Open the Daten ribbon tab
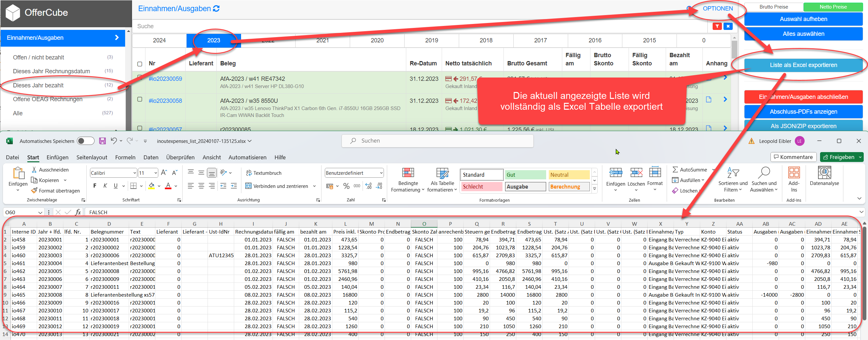The width and height of the screenshot is (868, 340). tap(151, 157)
